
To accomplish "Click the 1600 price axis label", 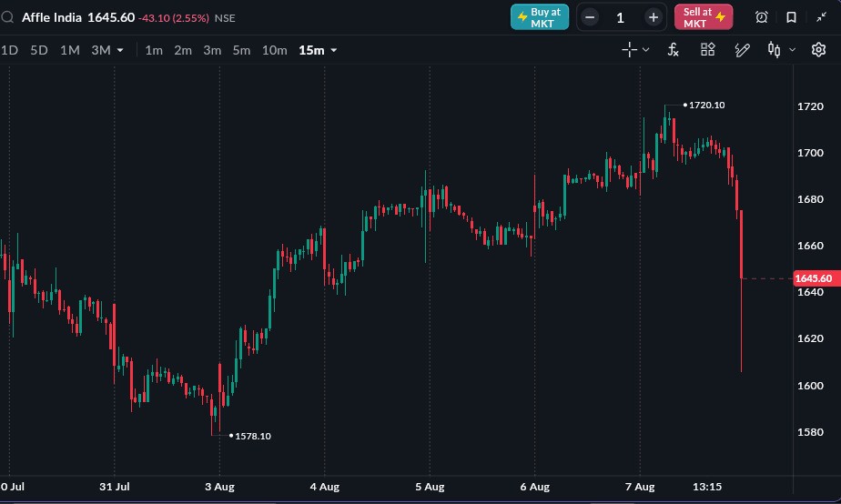I will click(810, 386).
